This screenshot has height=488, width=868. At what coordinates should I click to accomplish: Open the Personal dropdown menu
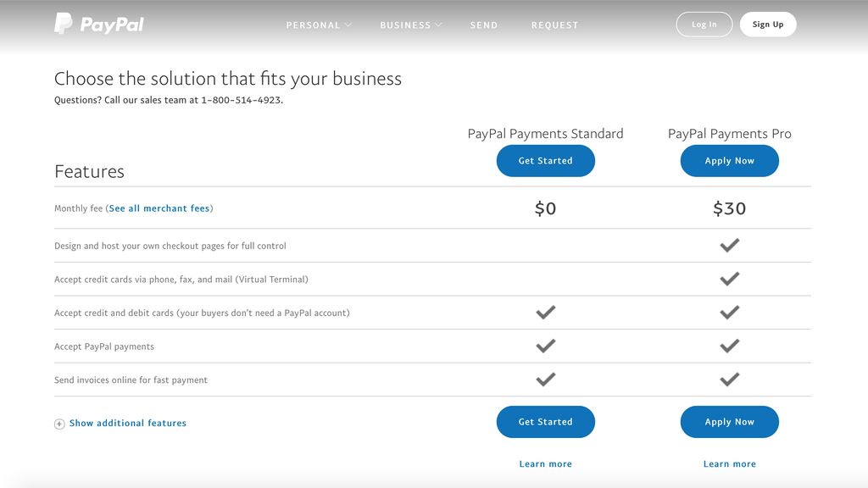(319, 25)
